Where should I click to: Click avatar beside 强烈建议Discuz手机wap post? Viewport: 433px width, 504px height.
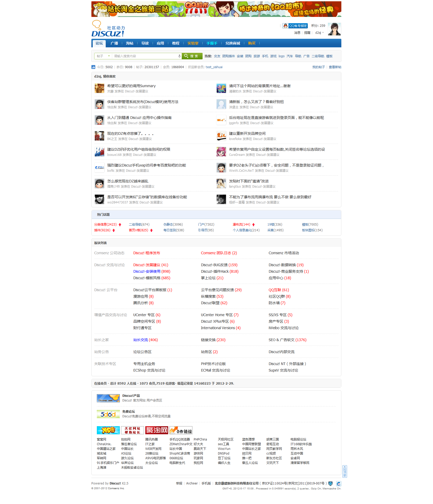99,168
